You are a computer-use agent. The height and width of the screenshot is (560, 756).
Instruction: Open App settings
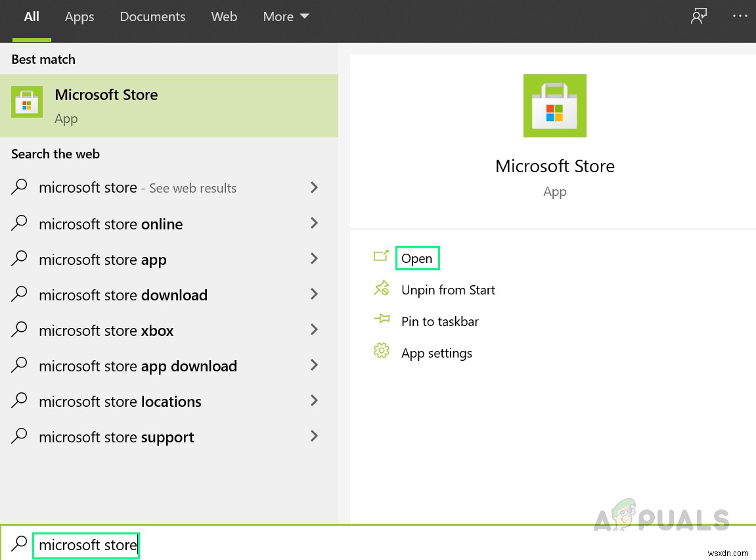[x=436, y=353]
